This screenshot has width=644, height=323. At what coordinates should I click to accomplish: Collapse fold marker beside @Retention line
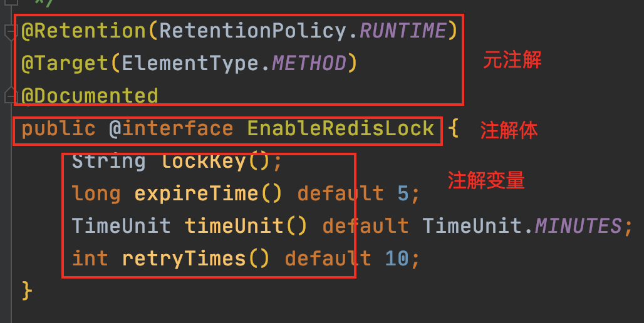point(10,32)
